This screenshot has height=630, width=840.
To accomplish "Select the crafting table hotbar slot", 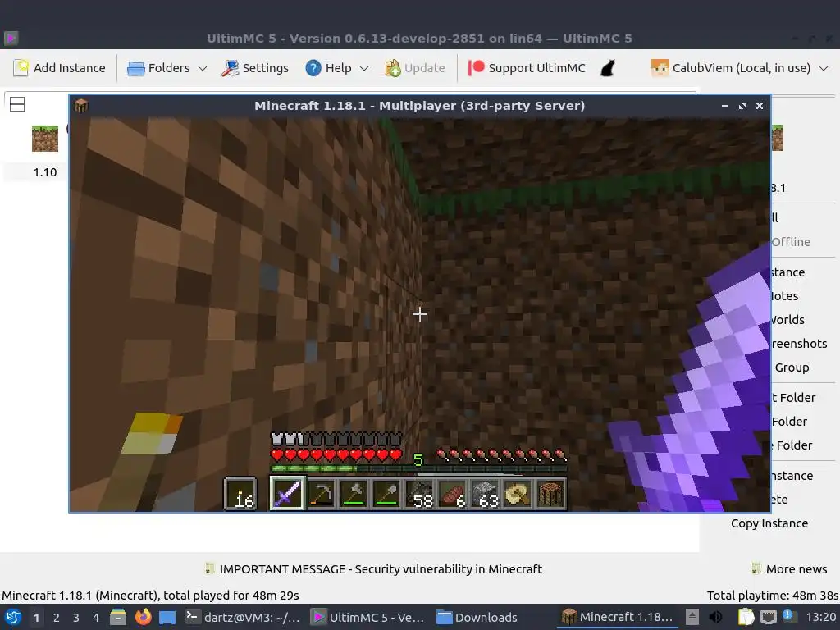I will pyautogui.click(x=550, y=493).
